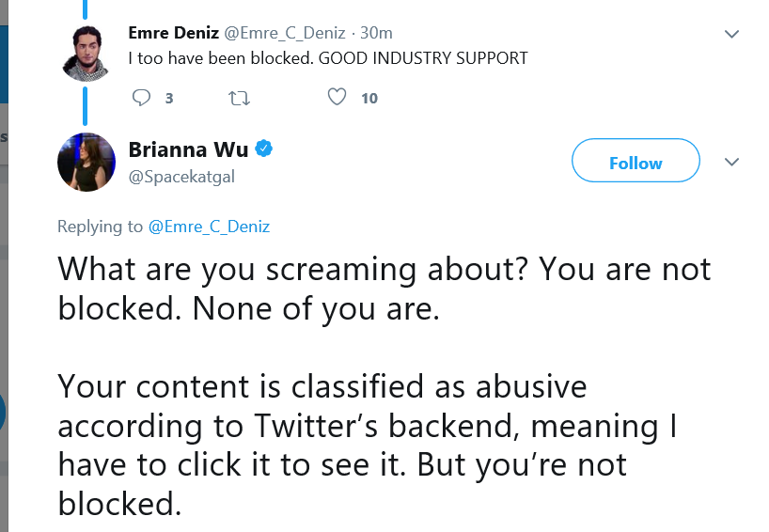769x532 pixels.
Task: Open the dropdown chevron beside Follow
Action: (731, 162)
